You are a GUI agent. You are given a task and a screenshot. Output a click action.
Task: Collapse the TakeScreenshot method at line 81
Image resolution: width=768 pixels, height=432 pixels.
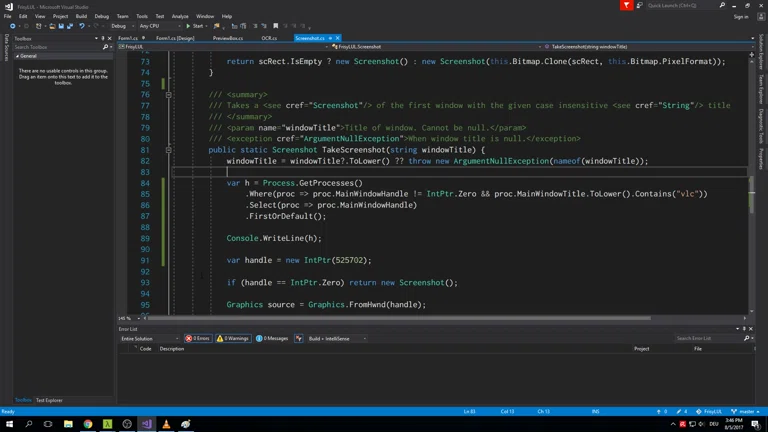point(168,150)
